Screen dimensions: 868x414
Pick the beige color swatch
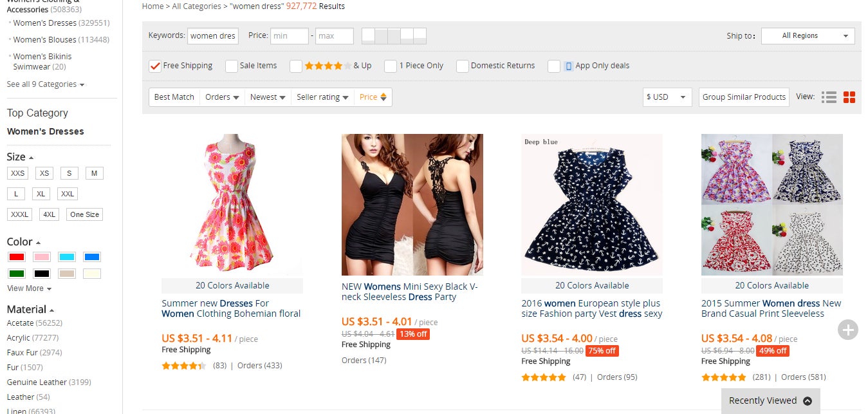tap(67, 274)
